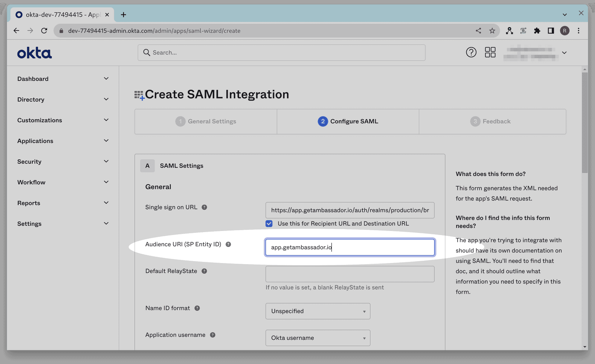Click the browser back arrow
Viewport: 595px width, 364px height.
point(16,31)
